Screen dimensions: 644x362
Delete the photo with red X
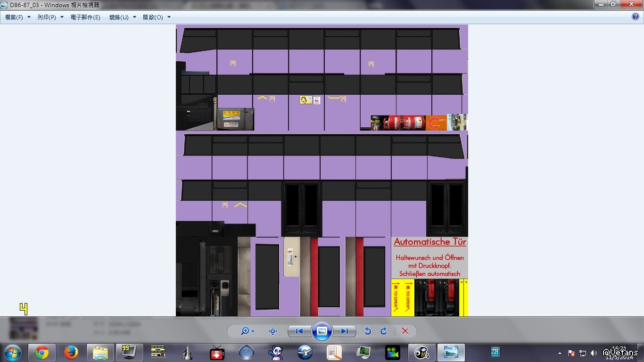point(405,331)
